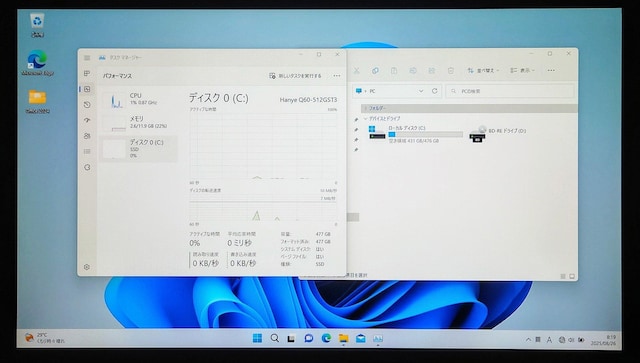Select Microsoft Edge desktop shortcut

pos(37,63)
